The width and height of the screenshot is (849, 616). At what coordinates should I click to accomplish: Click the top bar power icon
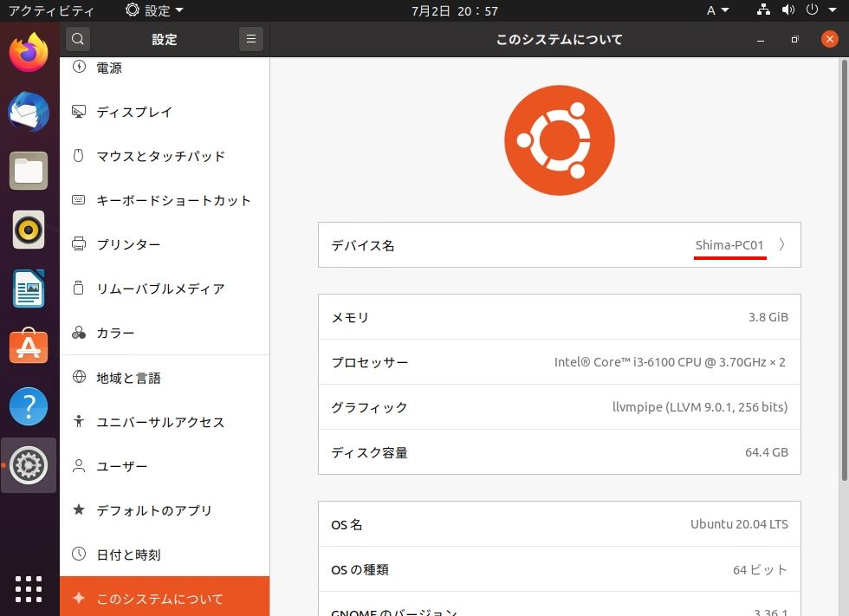tap(812, 10)
